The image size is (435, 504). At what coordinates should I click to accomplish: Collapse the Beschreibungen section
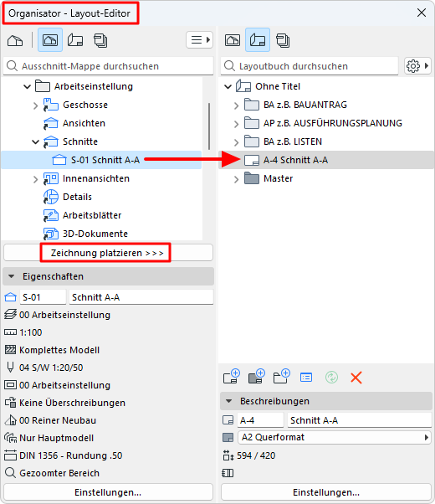pyautogui.click(x=228, y=401)
